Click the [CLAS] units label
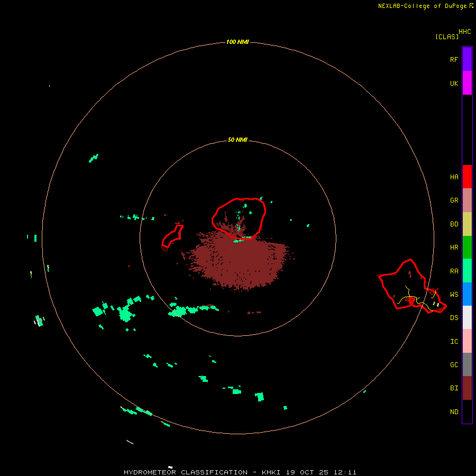 [x=447, y=36]
